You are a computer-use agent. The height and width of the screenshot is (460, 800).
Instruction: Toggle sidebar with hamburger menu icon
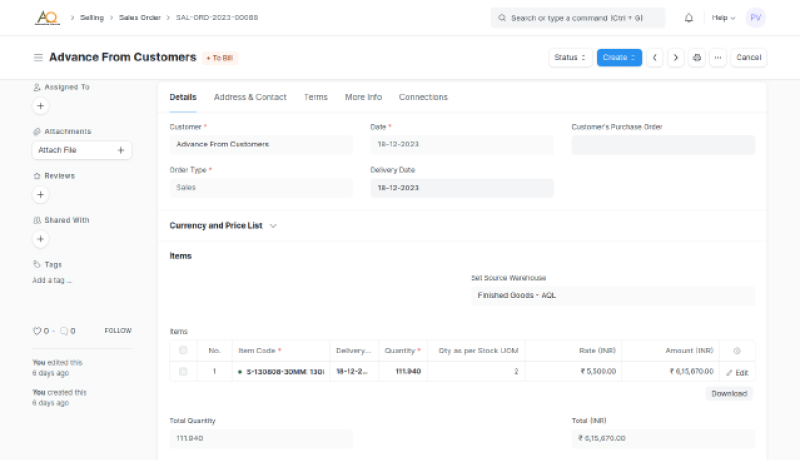(x=38, y=58)
